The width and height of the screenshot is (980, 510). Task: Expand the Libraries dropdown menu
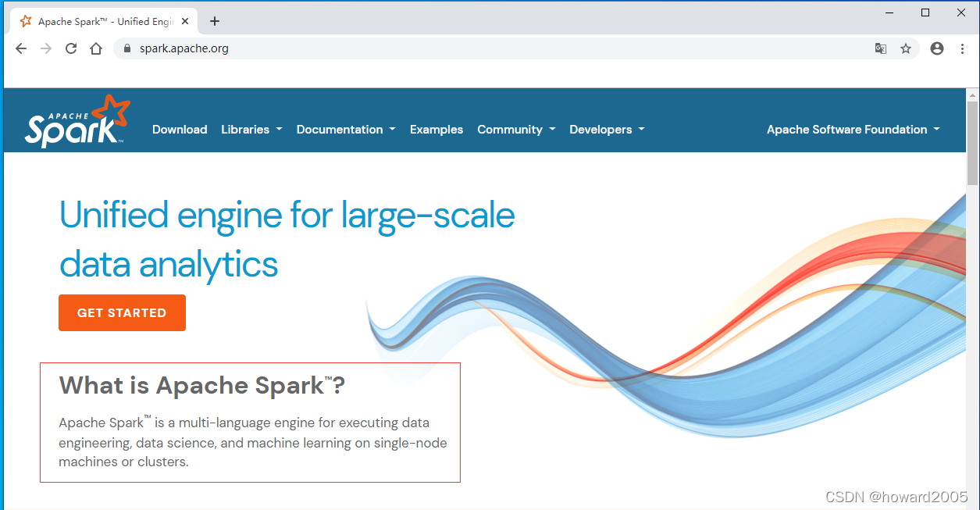coord(251,130)
